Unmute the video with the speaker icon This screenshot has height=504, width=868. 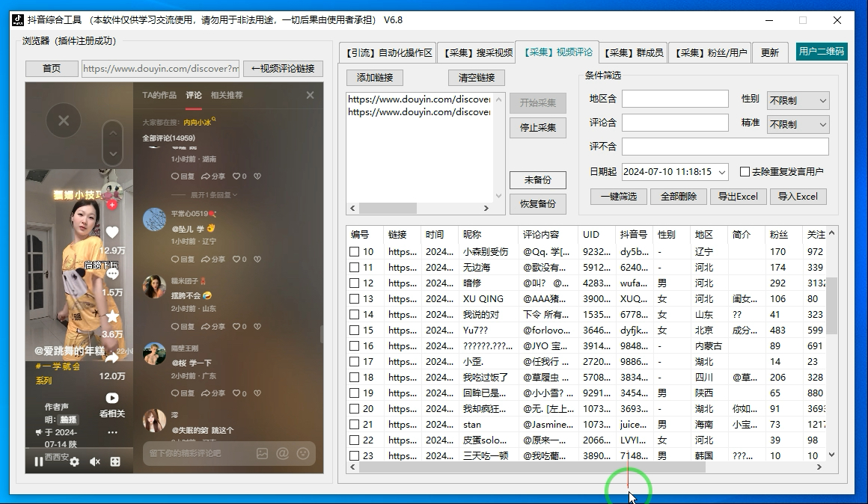[x=95, y=461]
